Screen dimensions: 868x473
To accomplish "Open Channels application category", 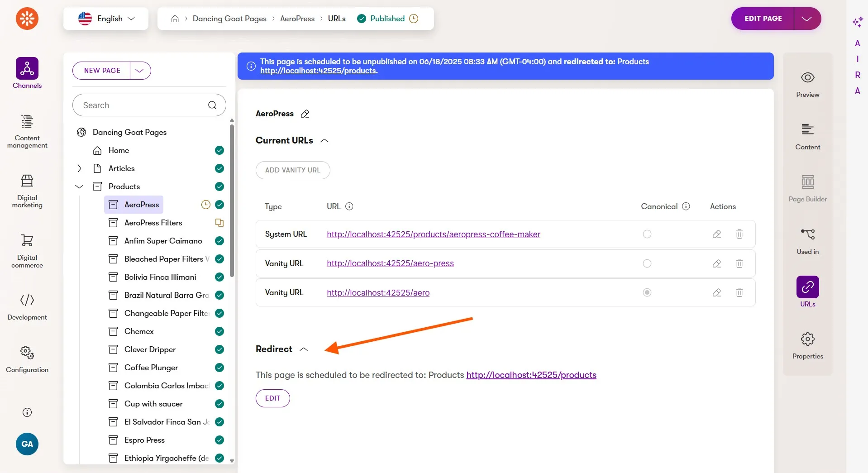I will [x=27, y=73].
